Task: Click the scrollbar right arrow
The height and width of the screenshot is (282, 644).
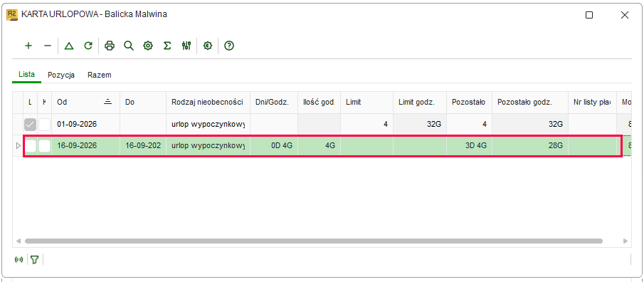Action: point(625,241)
